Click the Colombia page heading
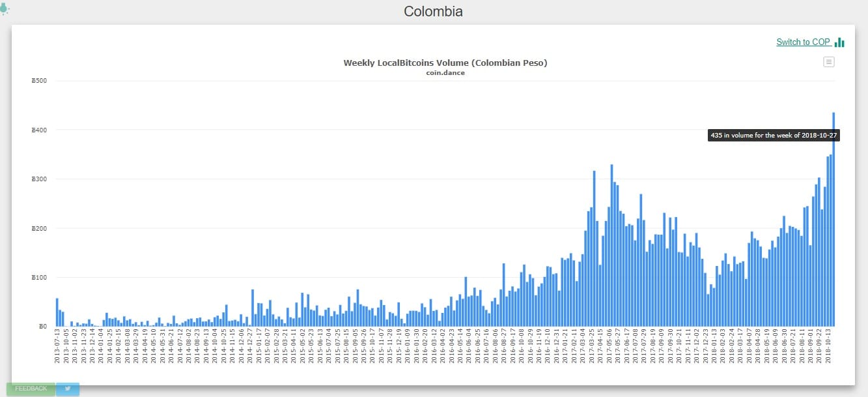Screen dimensions: 868x397 (433, 11)
